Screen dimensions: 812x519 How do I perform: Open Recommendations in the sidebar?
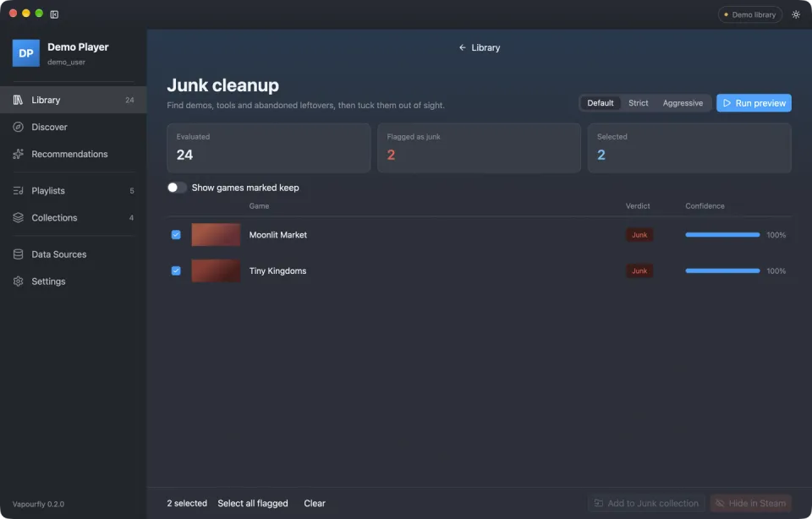tap(74, 154)
